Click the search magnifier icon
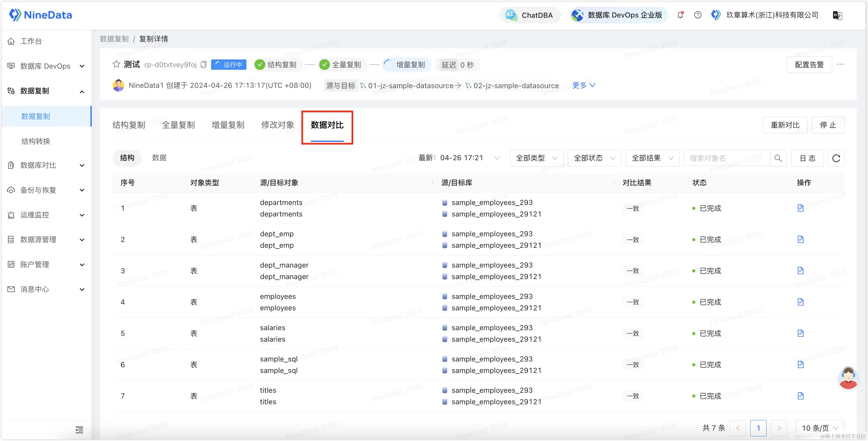The width and height of the screenshot is (868, 441). [x=778, y=158]
